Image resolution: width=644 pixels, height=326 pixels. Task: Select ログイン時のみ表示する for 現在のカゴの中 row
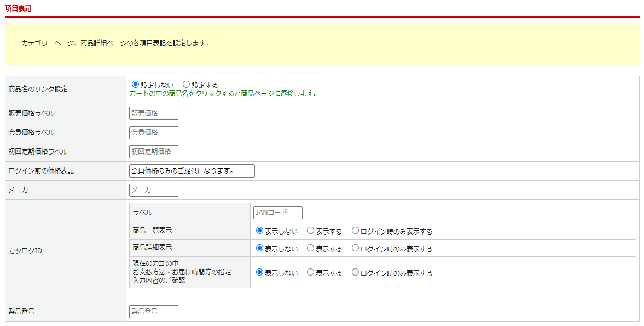pos(356,272)
